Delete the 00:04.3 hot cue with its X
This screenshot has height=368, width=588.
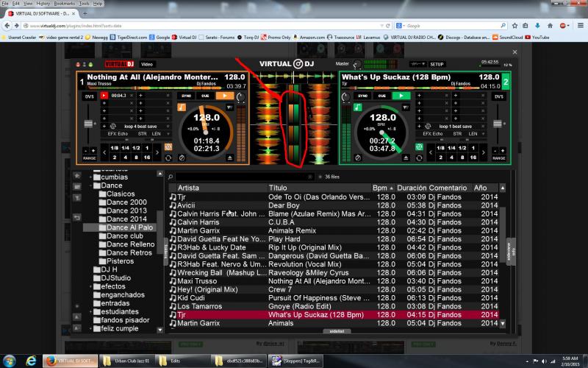(132, 96)
